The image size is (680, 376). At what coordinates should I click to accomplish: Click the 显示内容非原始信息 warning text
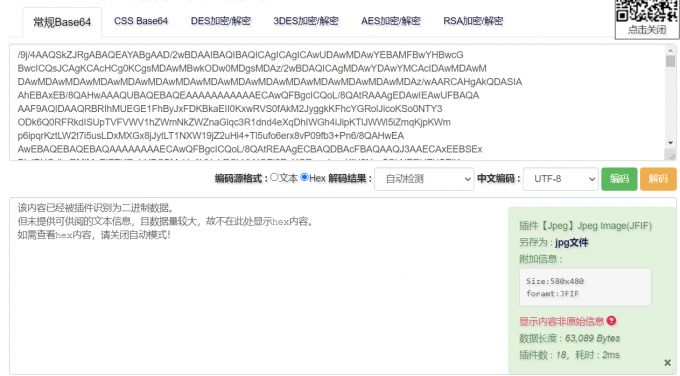click(x=562, y=321)
